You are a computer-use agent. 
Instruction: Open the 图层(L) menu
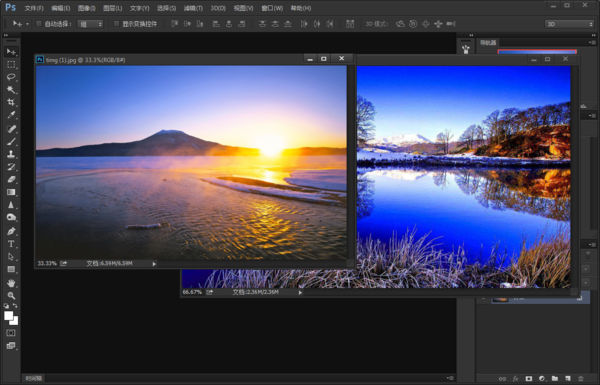click(x=112, y=8)
